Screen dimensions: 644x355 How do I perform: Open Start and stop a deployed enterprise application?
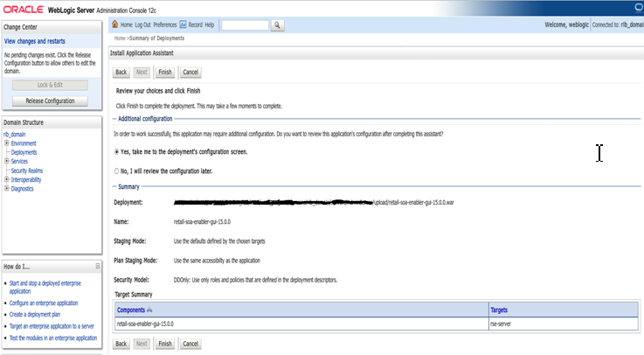[x=45, y=287]
